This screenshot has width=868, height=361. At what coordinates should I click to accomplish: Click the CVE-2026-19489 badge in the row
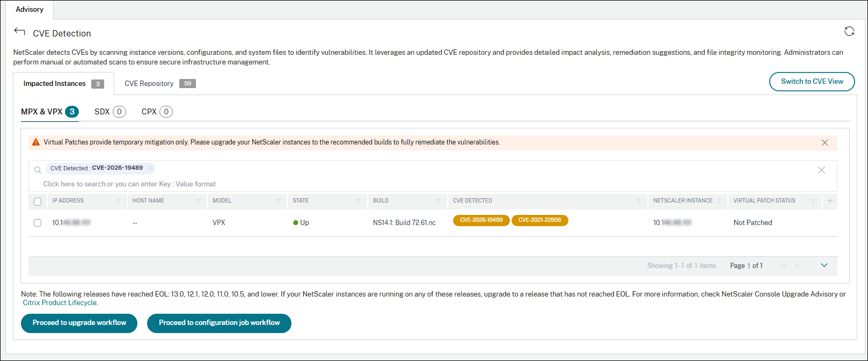tap(482, 220)
